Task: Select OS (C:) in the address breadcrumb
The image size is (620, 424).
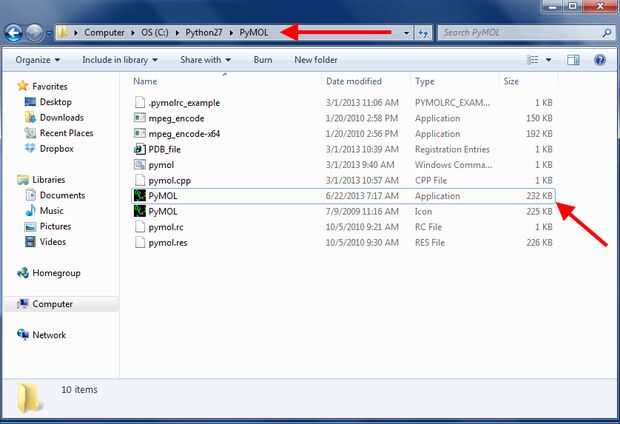Action: (155, 32)
